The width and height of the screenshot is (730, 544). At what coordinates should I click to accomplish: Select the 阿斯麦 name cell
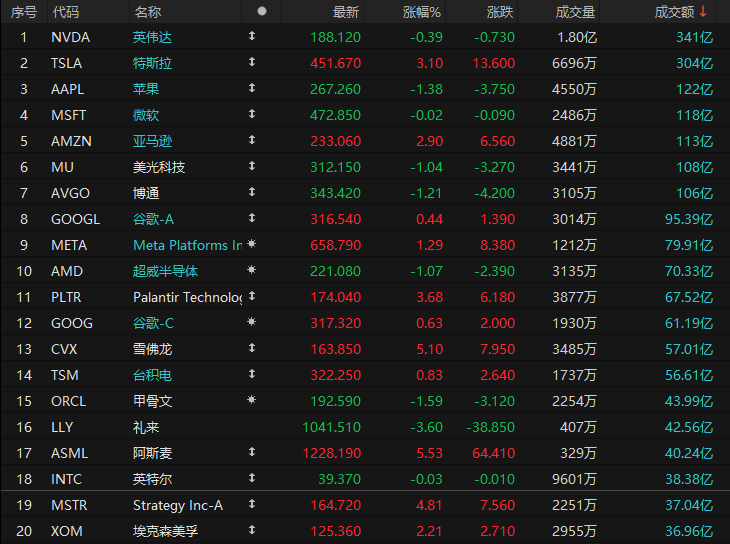tap(152, 453)
